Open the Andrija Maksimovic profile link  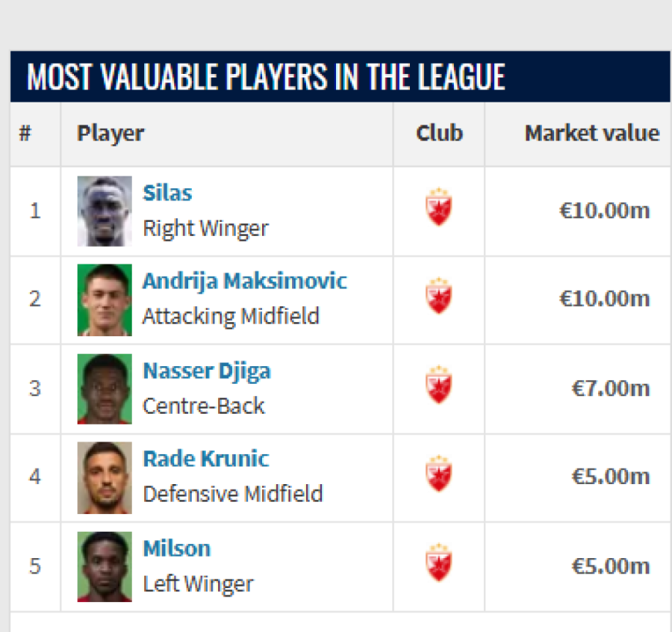[244, 281]
